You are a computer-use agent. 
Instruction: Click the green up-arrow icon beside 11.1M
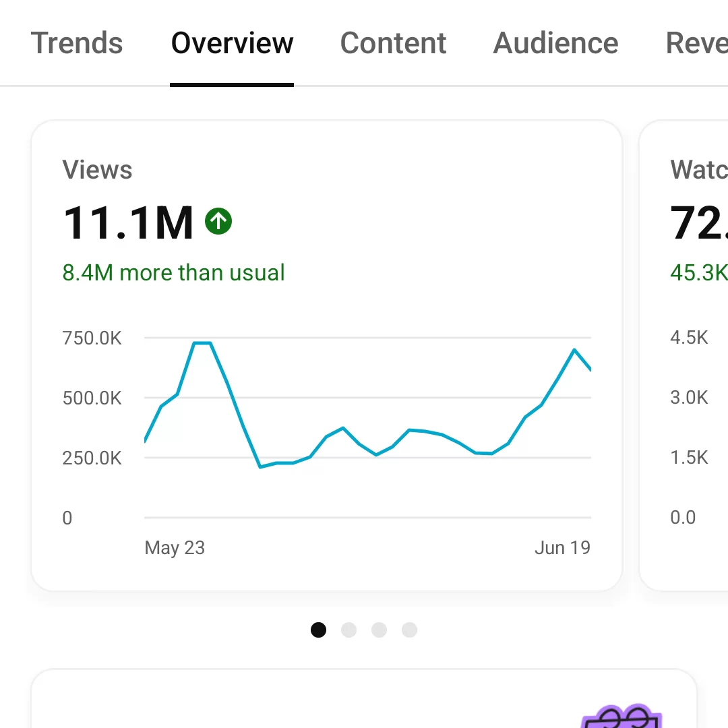click(218, 221)
